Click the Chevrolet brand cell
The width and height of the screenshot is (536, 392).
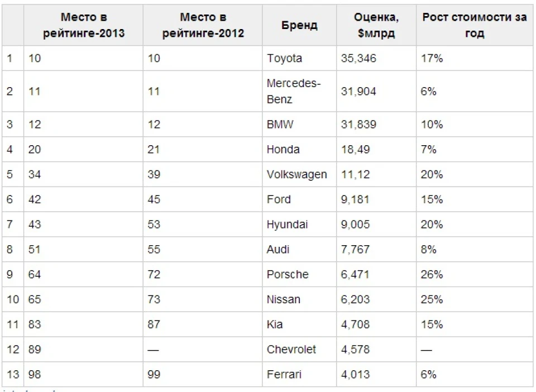(x=299, y=349)
